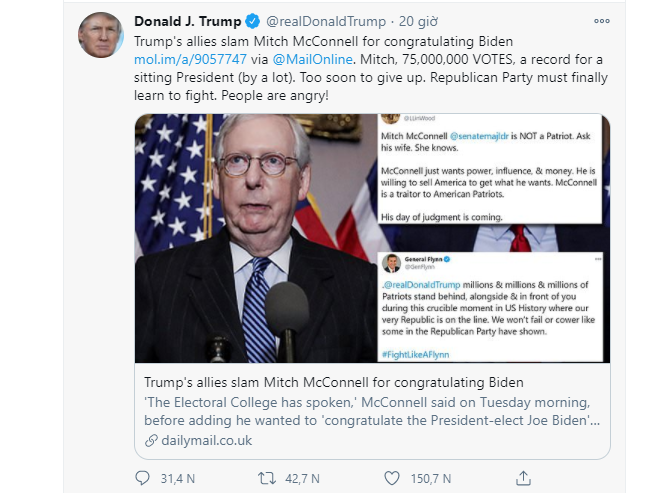Click the link icon beside dailymail.co.uk
Viewport: 650px width, 493px height.
click(151, 440)
